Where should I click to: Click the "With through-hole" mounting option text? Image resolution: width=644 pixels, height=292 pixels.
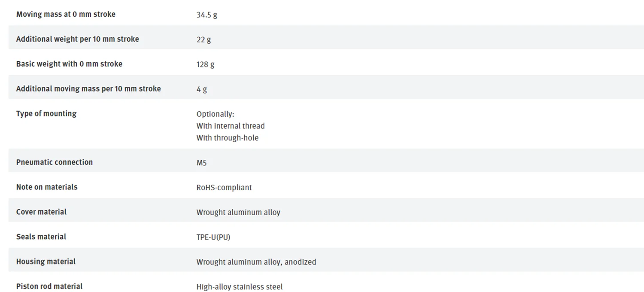pos(228,138)
